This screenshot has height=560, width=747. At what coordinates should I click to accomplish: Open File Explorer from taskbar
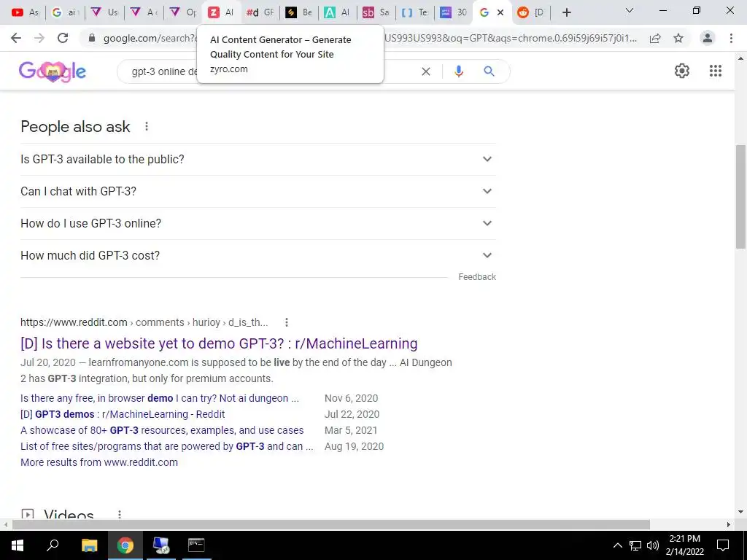(89, 545)
